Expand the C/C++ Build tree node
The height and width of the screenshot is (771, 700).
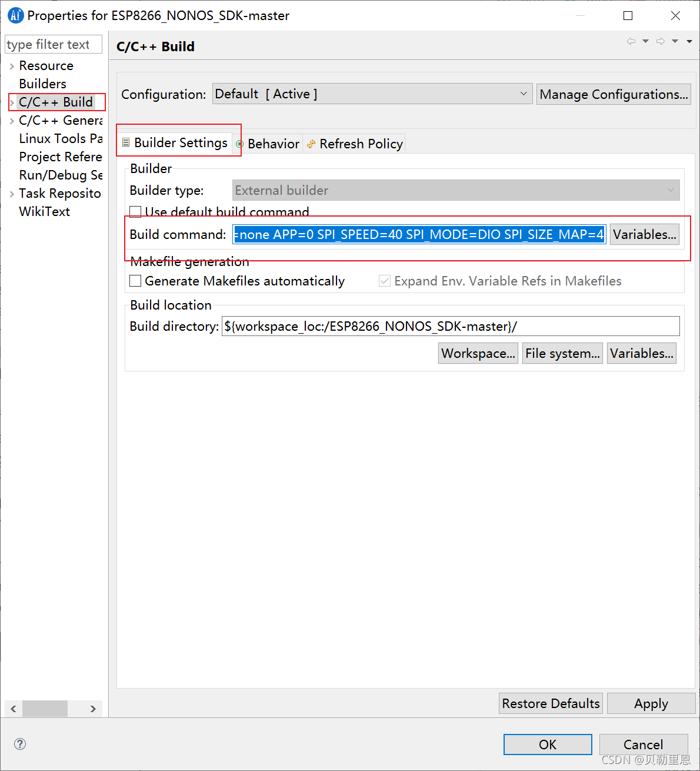pos(12,102)
